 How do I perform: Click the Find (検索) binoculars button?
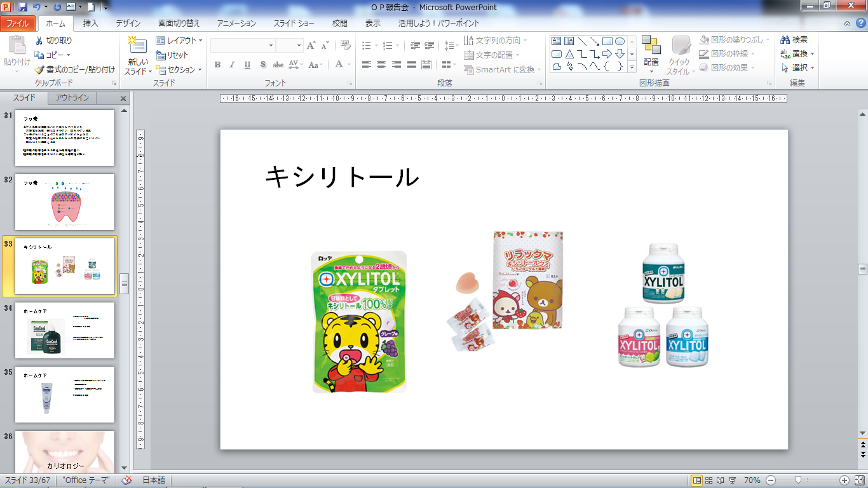(x=794, y=40)
